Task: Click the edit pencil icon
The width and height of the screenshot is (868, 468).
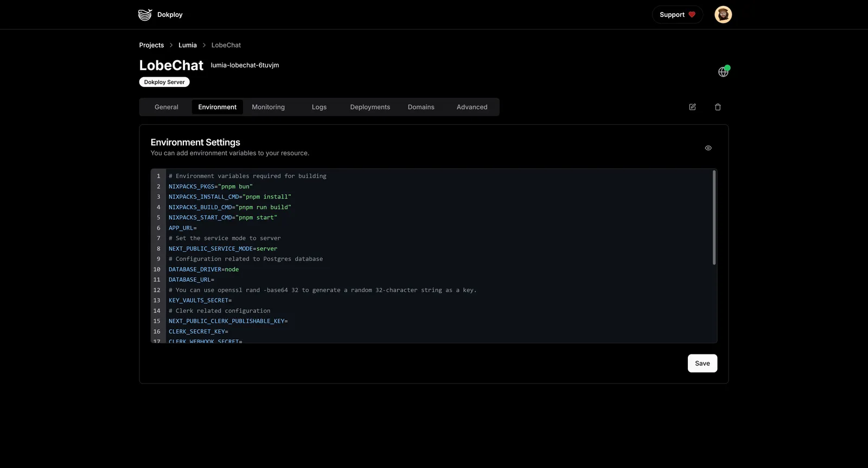Action: tap(692, 107)
